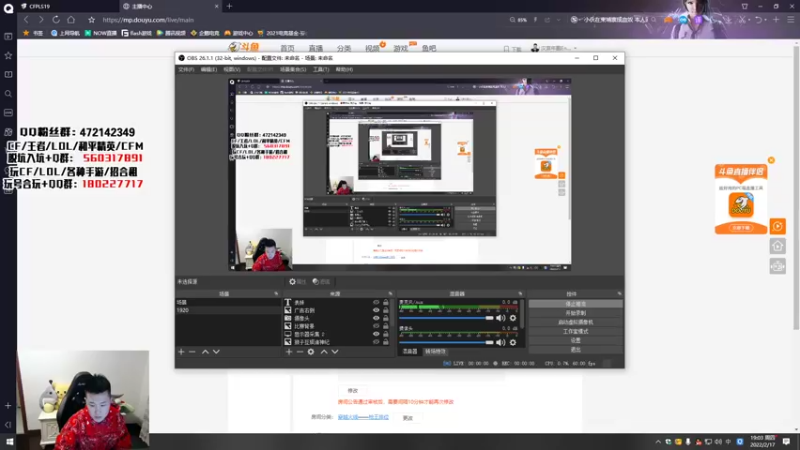Toggle visibility of the text source in the first row
800x450 pixels.
point(376,302)
